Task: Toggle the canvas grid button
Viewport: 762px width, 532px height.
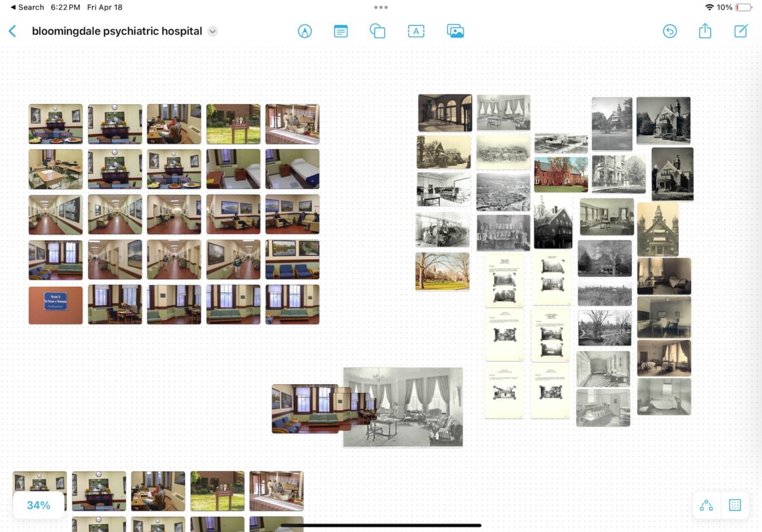Action: point(735,505)
